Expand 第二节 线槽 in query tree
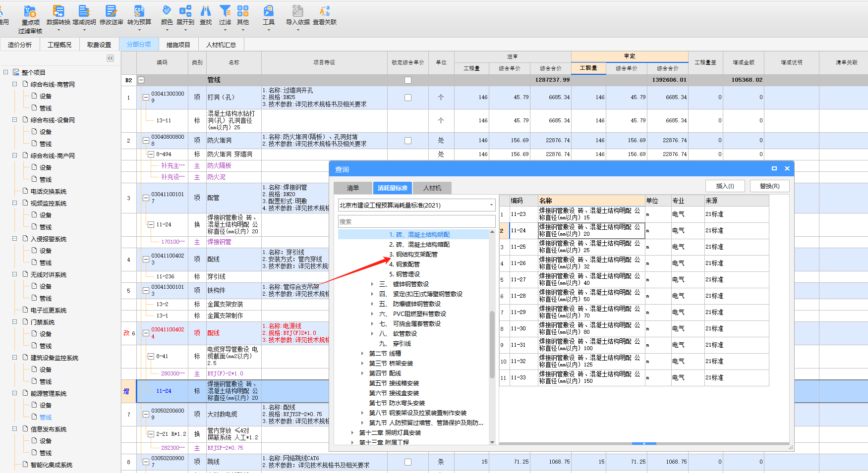 tap(362, 354)
